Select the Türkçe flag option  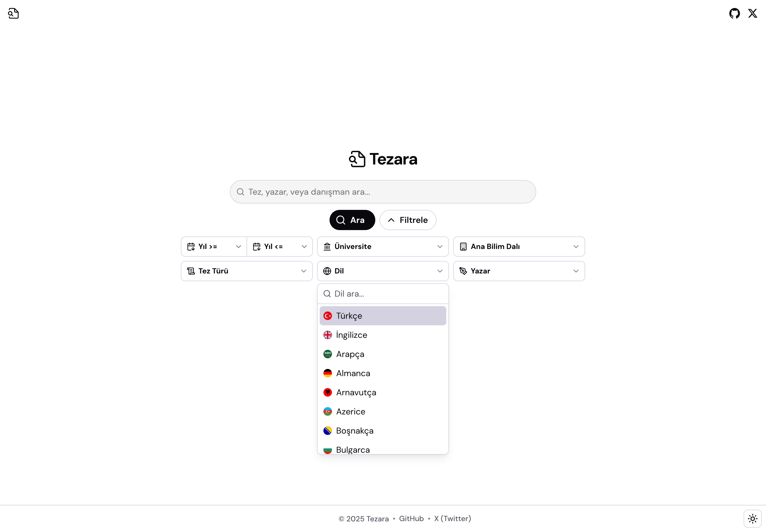click(383, 316)
